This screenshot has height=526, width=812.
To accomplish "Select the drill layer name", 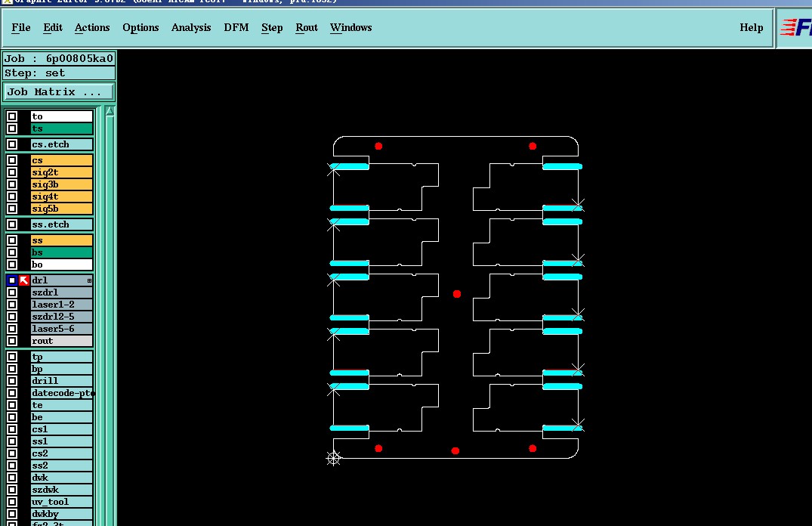I will click(62, 381).
